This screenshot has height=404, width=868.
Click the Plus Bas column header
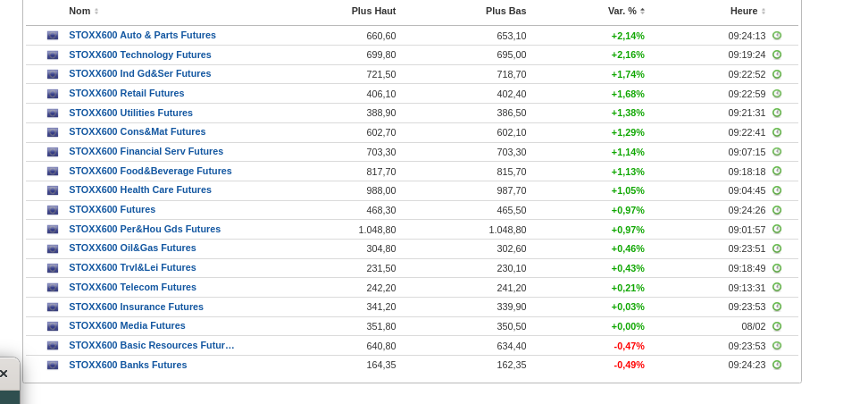click(505, 12)
